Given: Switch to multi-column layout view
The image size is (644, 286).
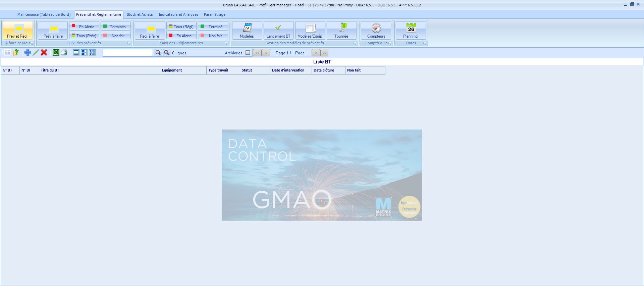Looking at the screenshot, I should click(x=92, y=52).
